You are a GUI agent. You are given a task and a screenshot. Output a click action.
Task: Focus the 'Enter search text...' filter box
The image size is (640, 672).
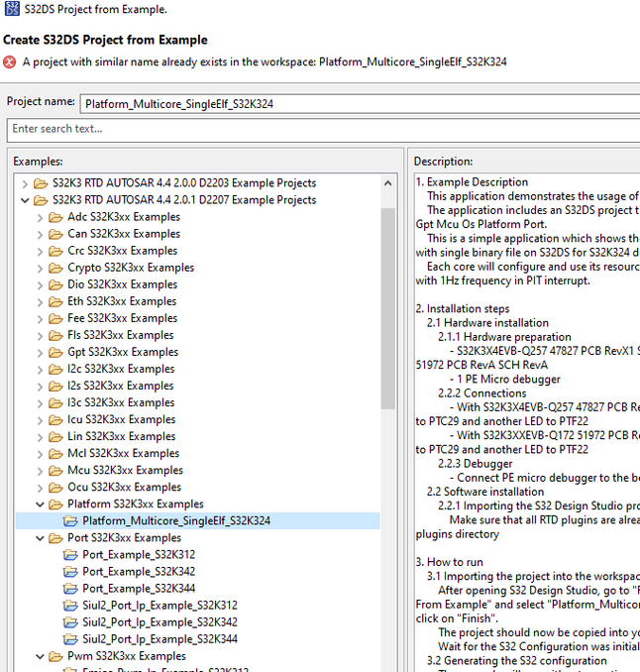323,130
